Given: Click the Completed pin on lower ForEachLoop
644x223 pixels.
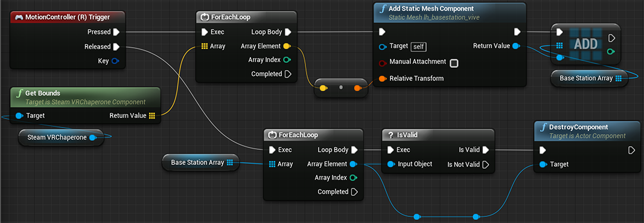Looking at the screenshot, I should tap(354, 192).
